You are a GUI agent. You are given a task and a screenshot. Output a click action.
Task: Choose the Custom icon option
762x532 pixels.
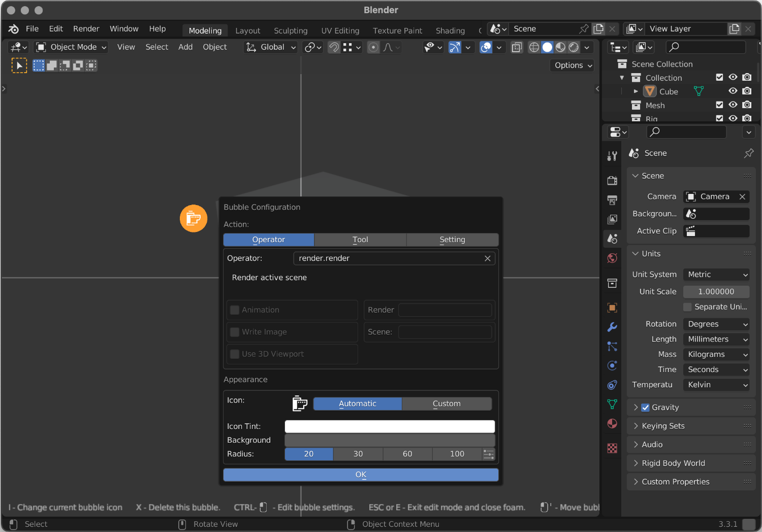[x=447, y=404]
